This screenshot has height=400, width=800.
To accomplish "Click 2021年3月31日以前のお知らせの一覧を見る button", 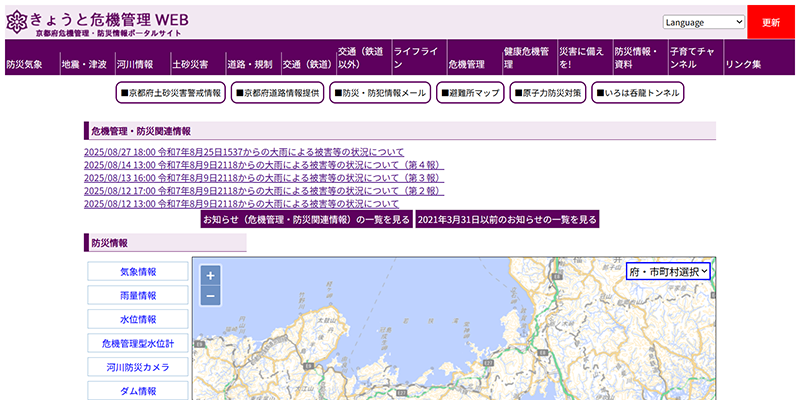I will pyautogui.click(x=507, y=219).
